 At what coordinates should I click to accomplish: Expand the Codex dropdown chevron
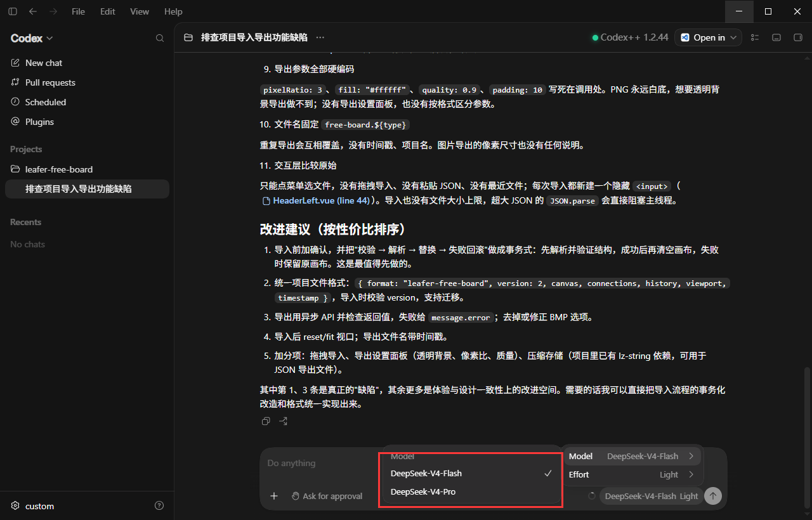(x=50, y=39)
